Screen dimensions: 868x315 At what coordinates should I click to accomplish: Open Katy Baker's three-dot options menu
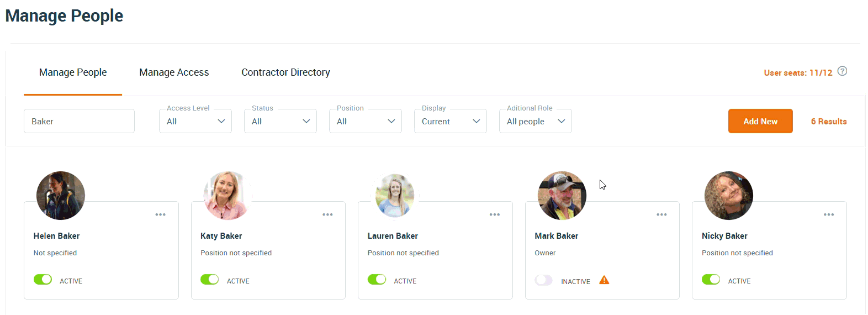tap(327, 214)
